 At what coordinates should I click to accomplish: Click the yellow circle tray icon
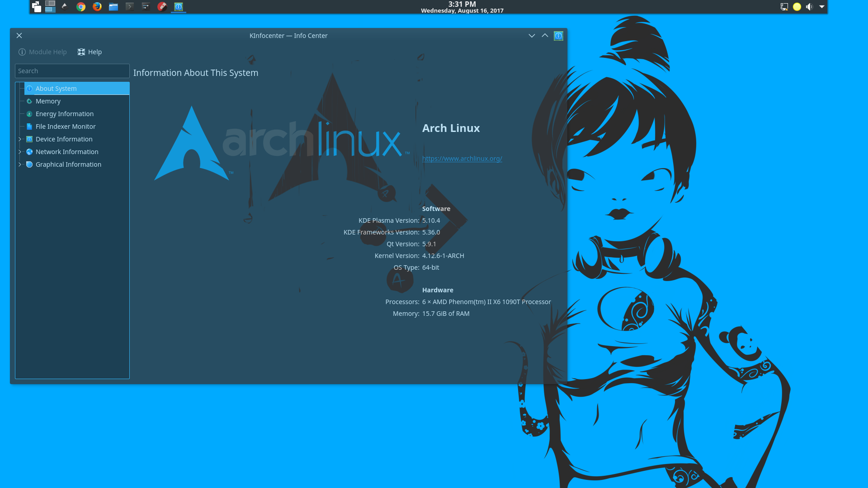[x=797, y=6]
